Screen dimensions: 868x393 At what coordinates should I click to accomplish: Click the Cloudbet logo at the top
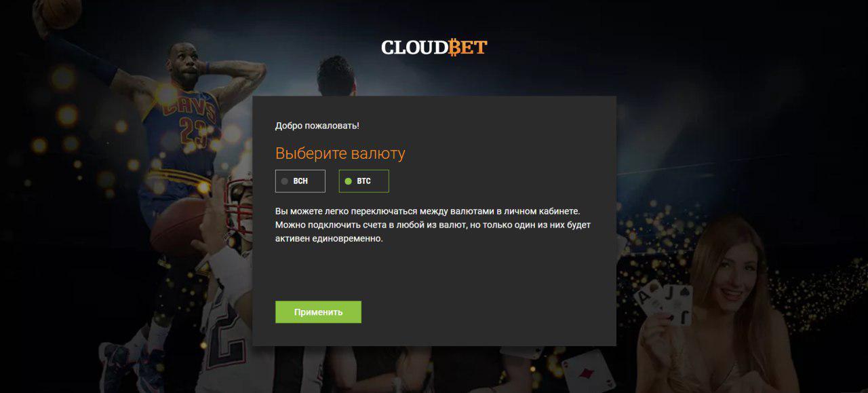[x=434, y=48]
